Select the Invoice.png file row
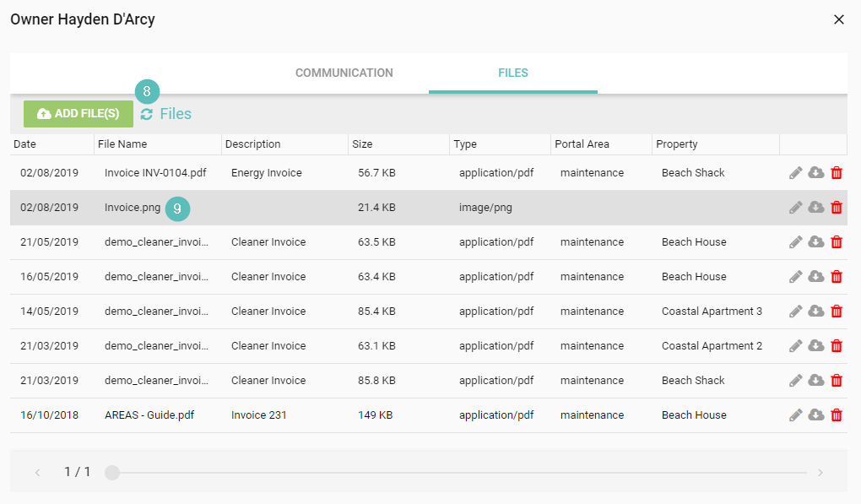The height and width of the screenshot is (504, 861). point(338,208)
